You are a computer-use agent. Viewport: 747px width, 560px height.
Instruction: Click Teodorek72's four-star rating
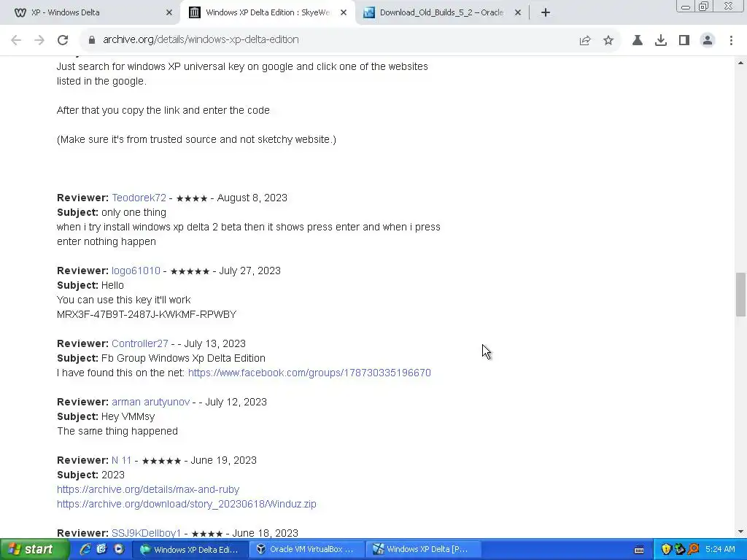pyautogui.click(x=192, y=198)
